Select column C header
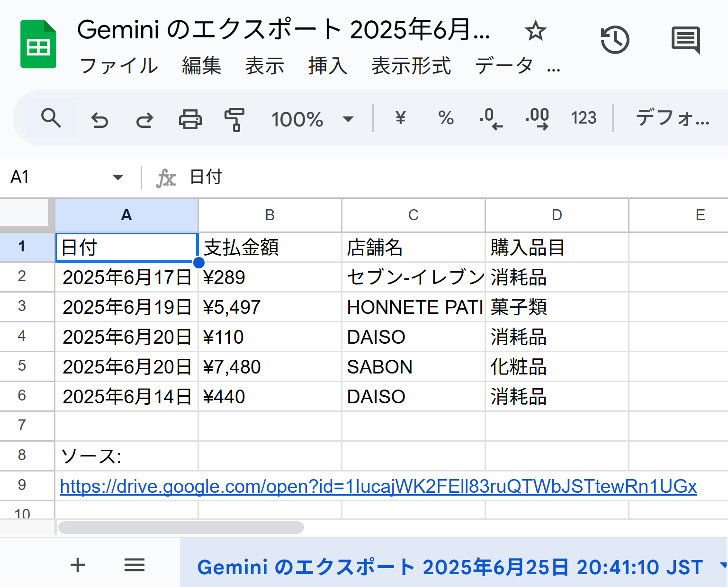Screen dimensions: 728x587 pos(413,215)
